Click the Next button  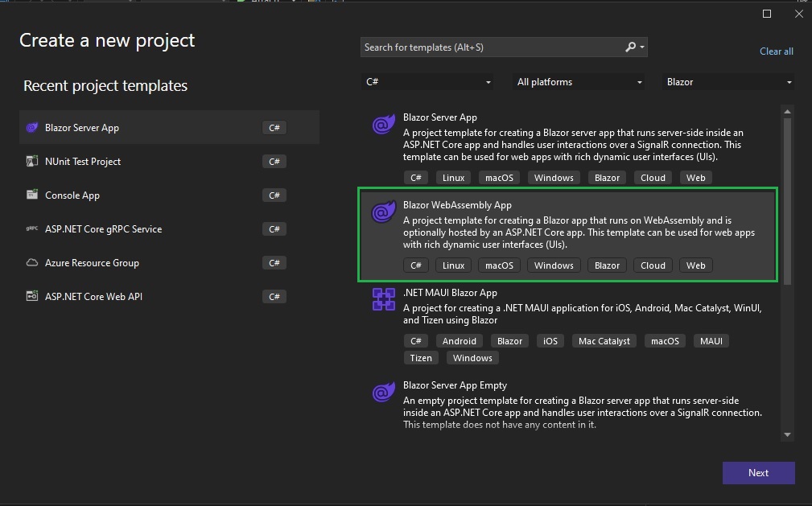[759, 473]
